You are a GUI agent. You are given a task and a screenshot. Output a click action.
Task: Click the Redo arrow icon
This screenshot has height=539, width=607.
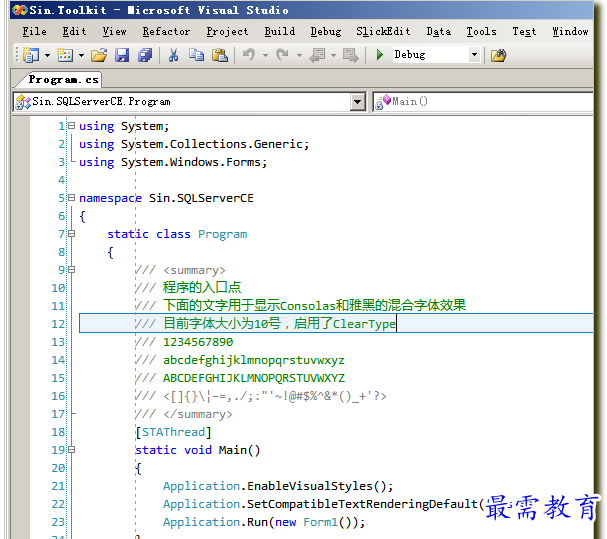[283, 55]
